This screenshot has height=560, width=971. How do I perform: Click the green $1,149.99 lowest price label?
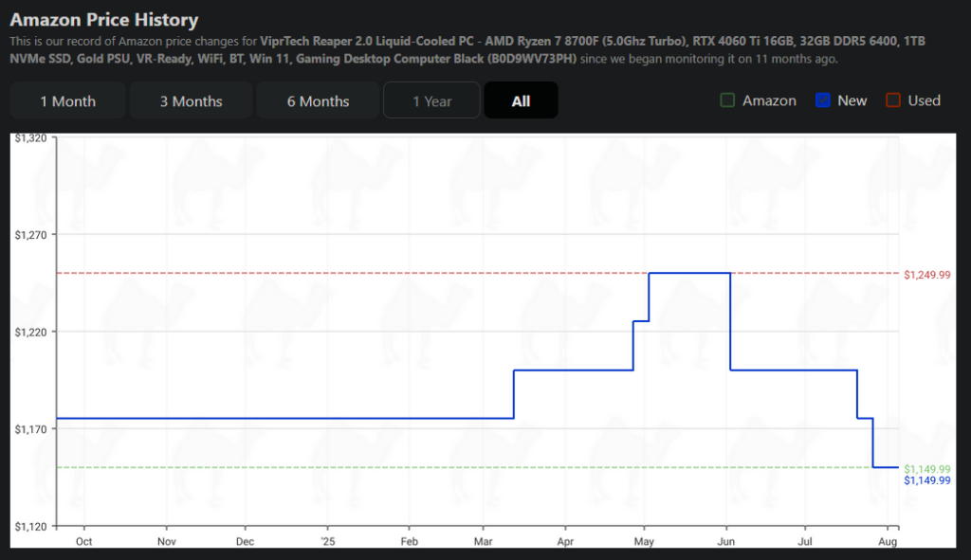click(927, 469)
